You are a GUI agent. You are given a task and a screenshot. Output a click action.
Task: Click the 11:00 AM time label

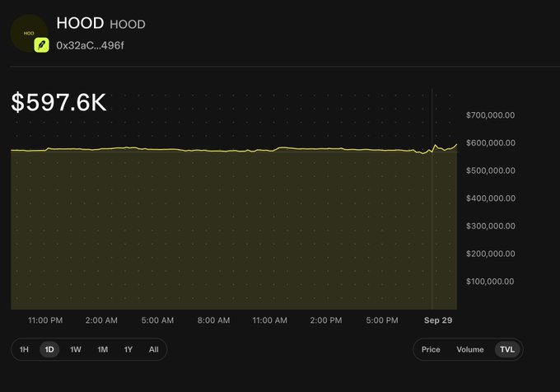(269, 320)
